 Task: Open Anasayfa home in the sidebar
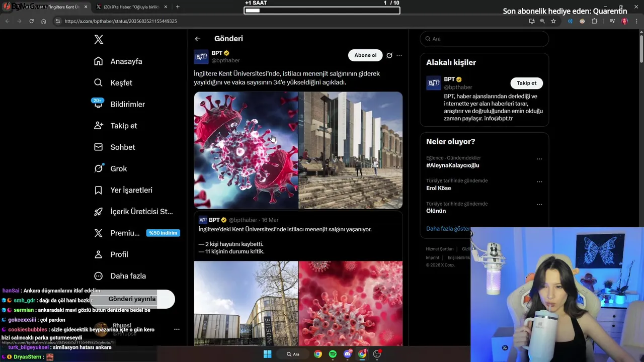118,61
